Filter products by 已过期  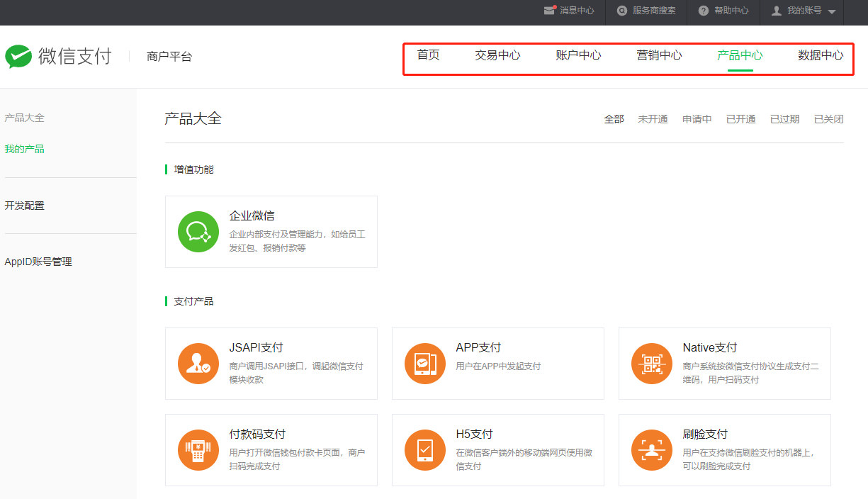785,119
